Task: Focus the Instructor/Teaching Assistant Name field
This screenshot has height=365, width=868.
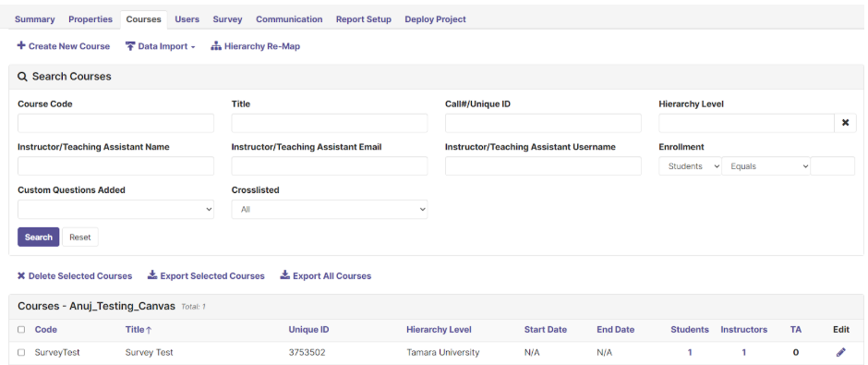Action: 115,166
